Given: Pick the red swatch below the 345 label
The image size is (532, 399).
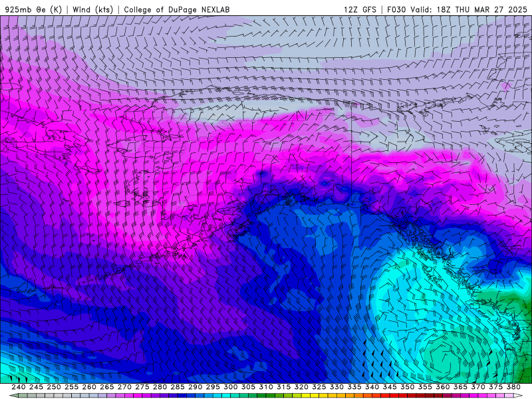Looking at the screenshot, I should [394, 396].
